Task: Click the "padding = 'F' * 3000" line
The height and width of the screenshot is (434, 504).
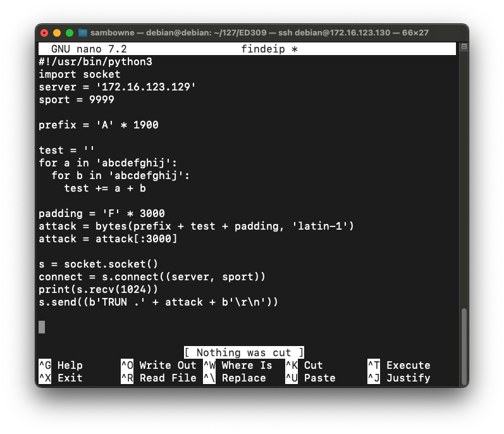Action: [x=102, y=213]
